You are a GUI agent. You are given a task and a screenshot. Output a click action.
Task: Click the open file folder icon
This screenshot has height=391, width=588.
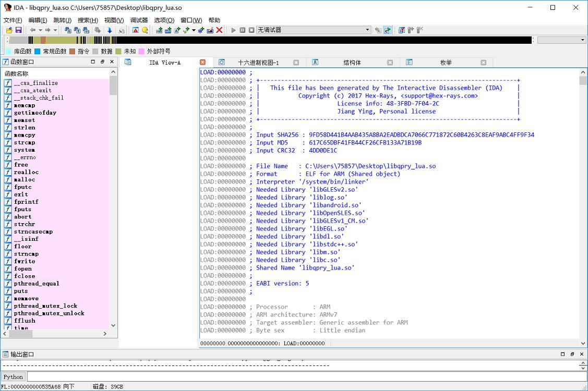click(x=9, y=30)
